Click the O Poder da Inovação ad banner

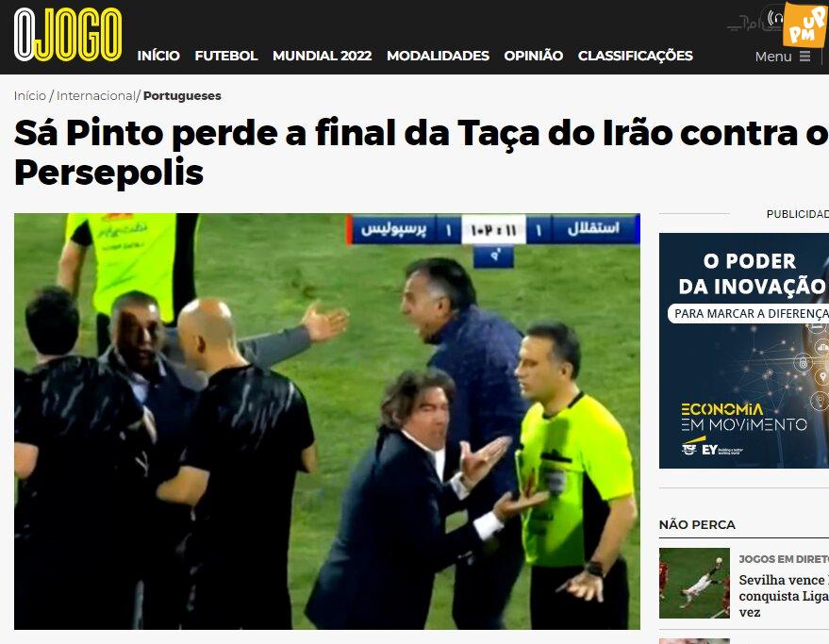click(744, 351)
